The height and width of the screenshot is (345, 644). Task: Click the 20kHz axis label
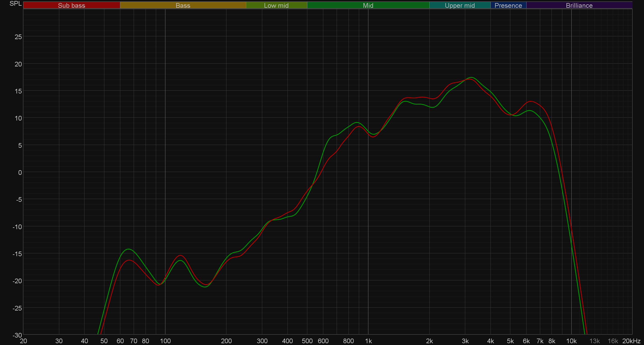click(x=631, y=341)
